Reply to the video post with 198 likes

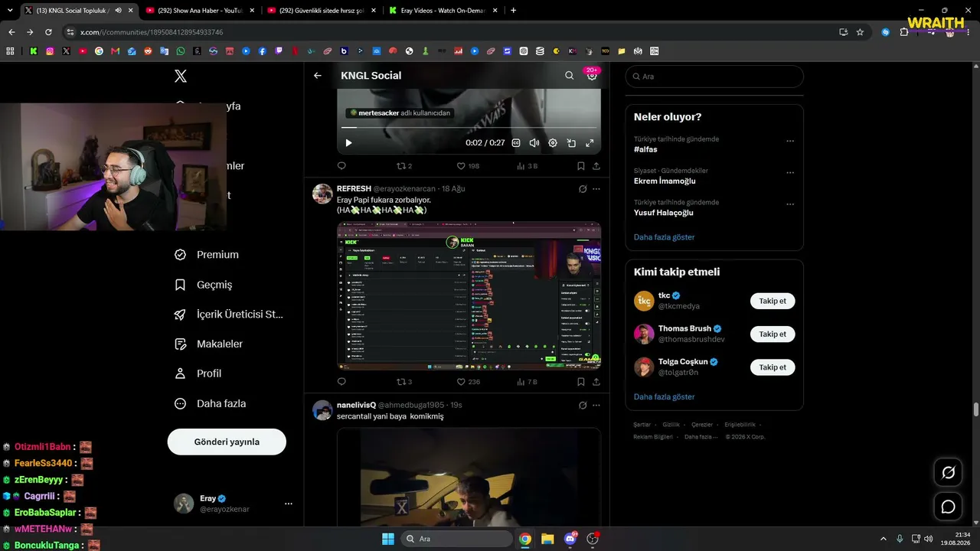click(x=341, y=166)
